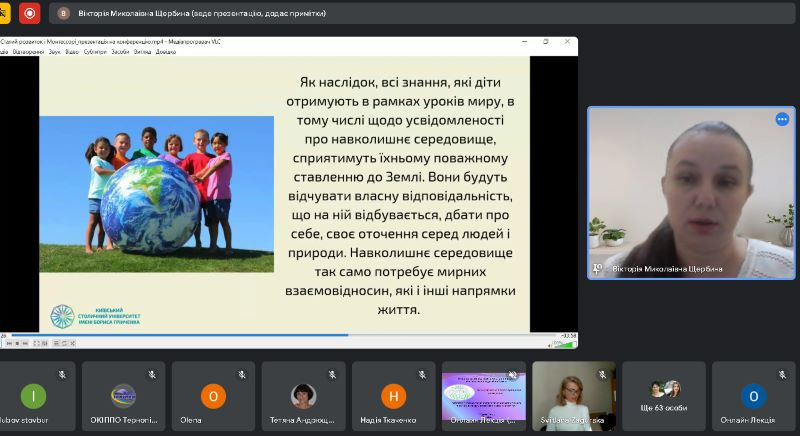Screen dimensions: 800x436
Task: Open the Вигляд menu in VLC
Action: click(x=142, y=52)
